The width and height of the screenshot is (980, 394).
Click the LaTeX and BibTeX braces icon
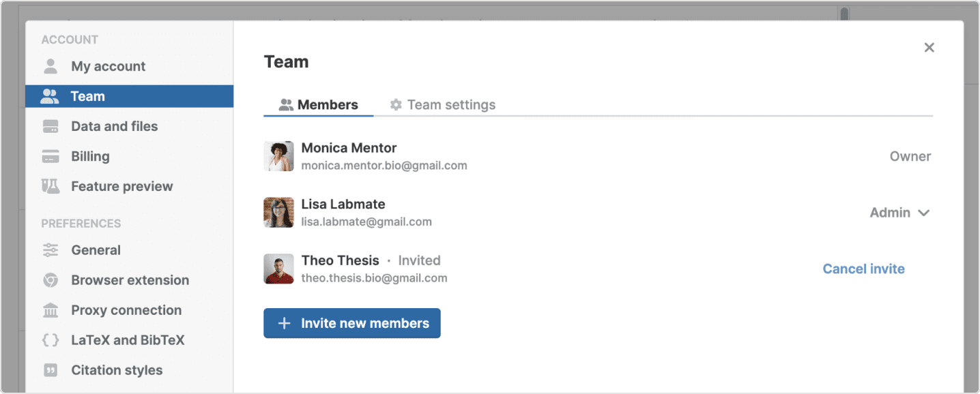51,340
